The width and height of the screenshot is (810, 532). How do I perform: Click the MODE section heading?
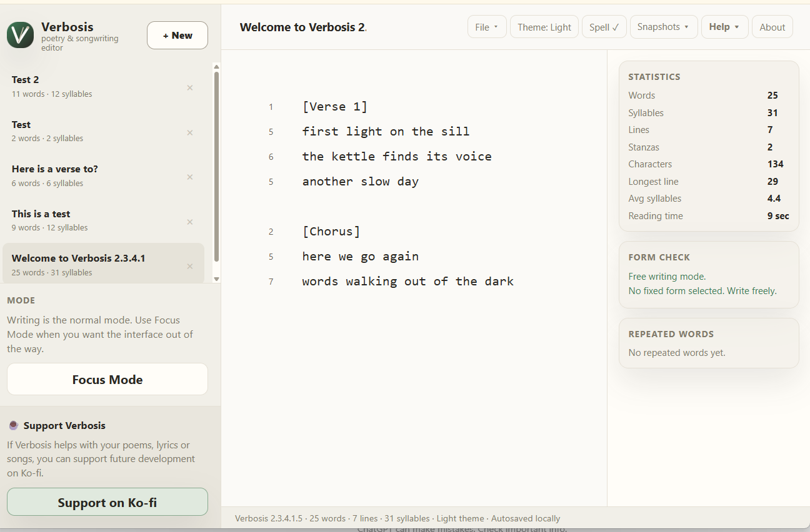point(21,300)
